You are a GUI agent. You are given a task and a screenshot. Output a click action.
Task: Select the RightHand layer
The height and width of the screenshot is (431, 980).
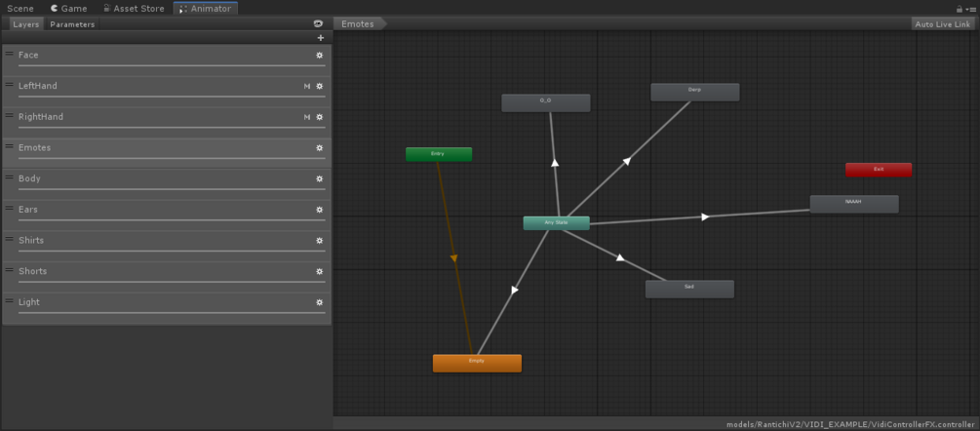point(167,122)
